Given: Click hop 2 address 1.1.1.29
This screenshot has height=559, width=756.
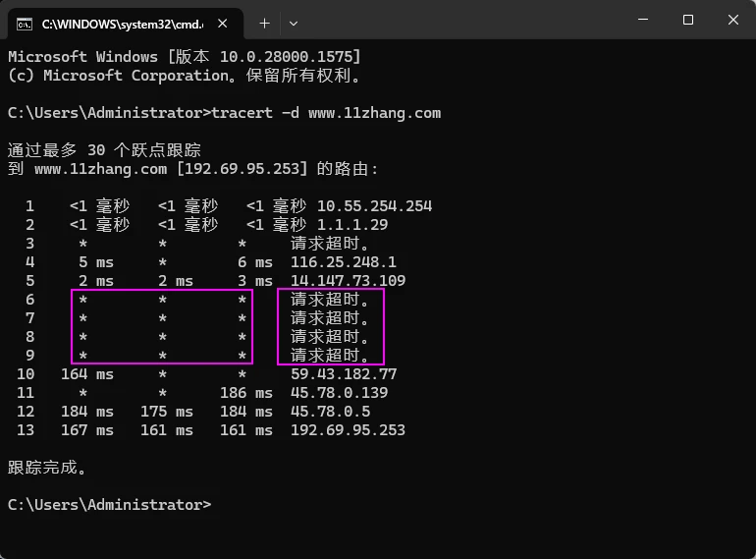Looking at the screenshot, I should click(x=351, y=225).
